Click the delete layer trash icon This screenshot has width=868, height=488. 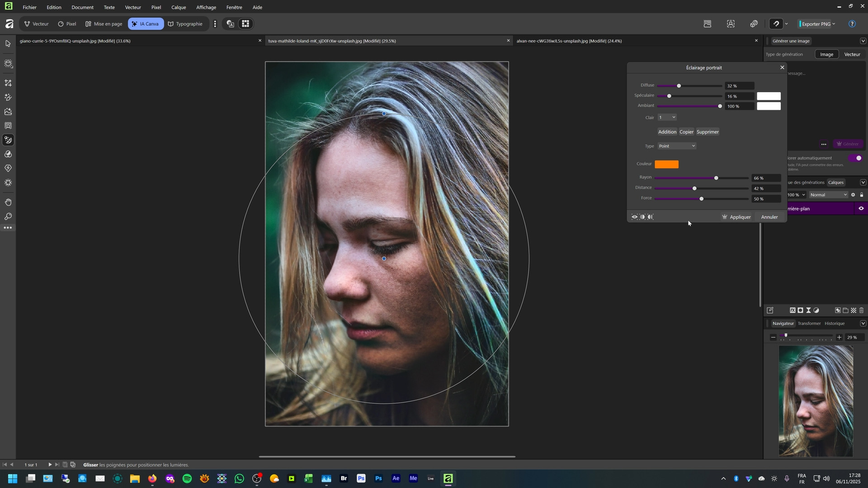point(861,310)
